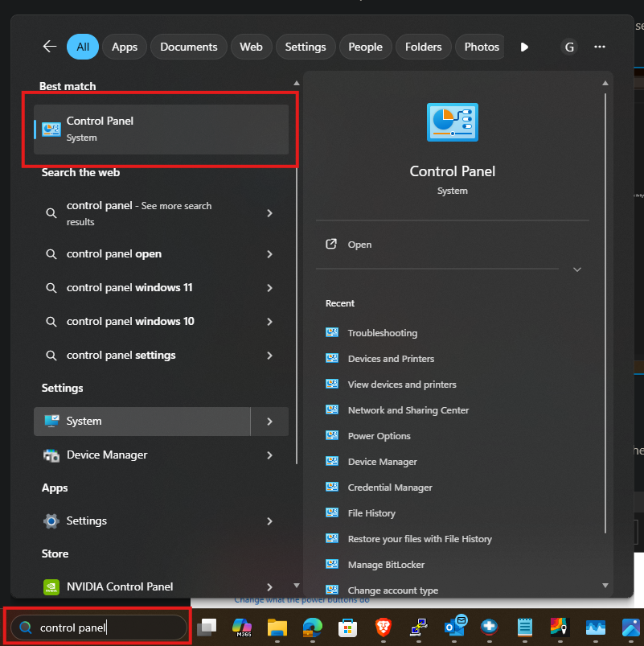Click the Open external-link icon
The image size is (644, 646).
click(331, 245)
